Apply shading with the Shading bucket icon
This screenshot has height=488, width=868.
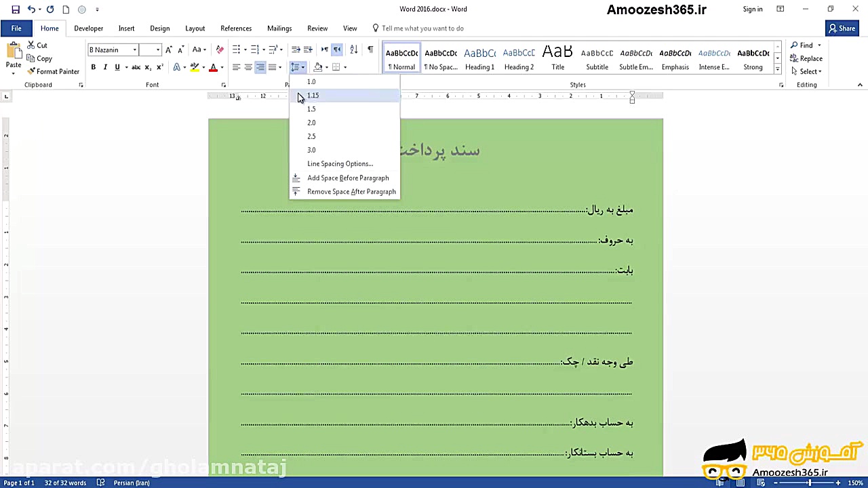pos(318,66)
